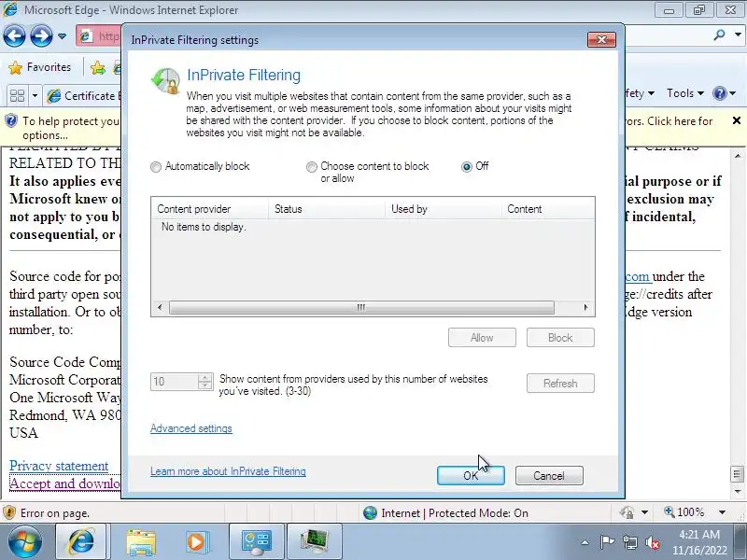Dismiss the information bar with X
The width and height of the screenshot is (747, 560).
click(x=737, y=120)
